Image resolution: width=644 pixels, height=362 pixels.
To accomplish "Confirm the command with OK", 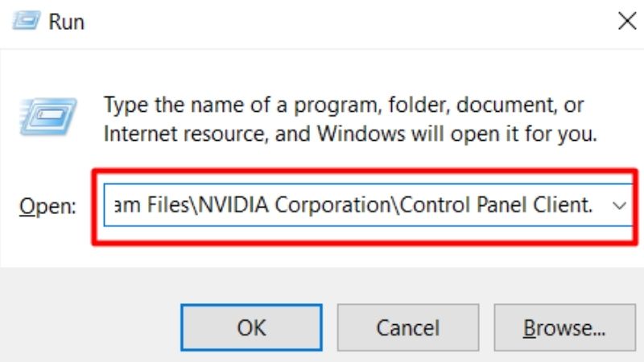I will pyautogui.click(x=251, y=327).
